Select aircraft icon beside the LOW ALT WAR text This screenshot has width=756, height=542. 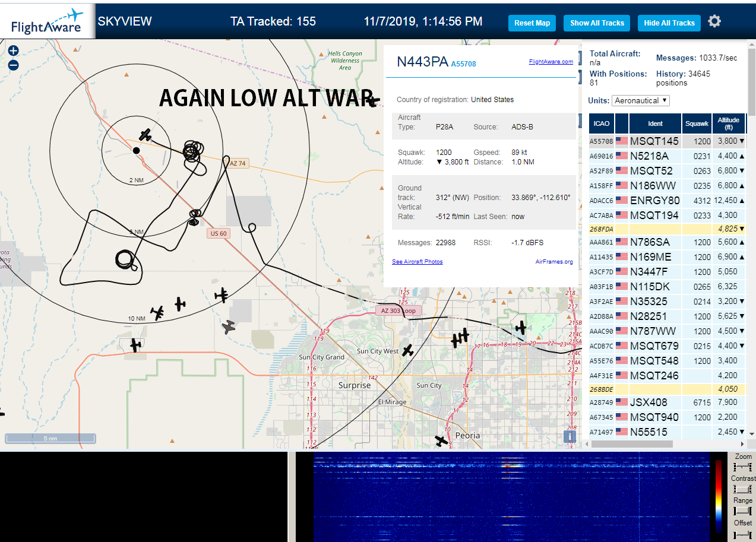pos(373,101)
